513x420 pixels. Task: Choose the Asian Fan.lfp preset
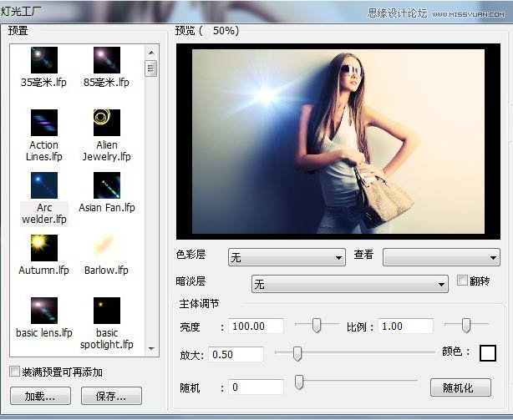[x=106, y=185]
